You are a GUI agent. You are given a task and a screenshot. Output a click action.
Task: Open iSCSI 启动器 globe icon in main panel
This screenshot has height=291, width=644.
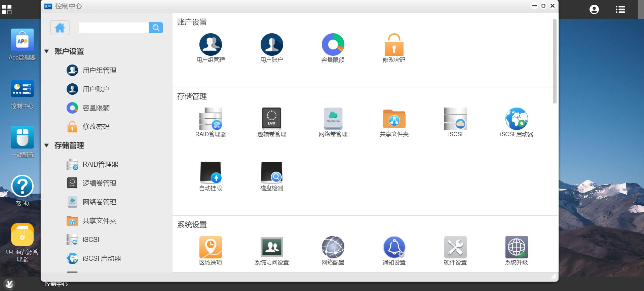pyautogui.click(x=517, y=119)
